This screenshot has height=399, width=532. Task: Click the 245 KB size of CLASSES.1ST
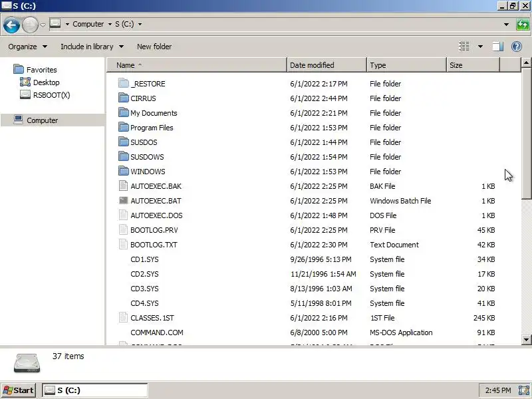pyautogui.click(x=484, y=318)
